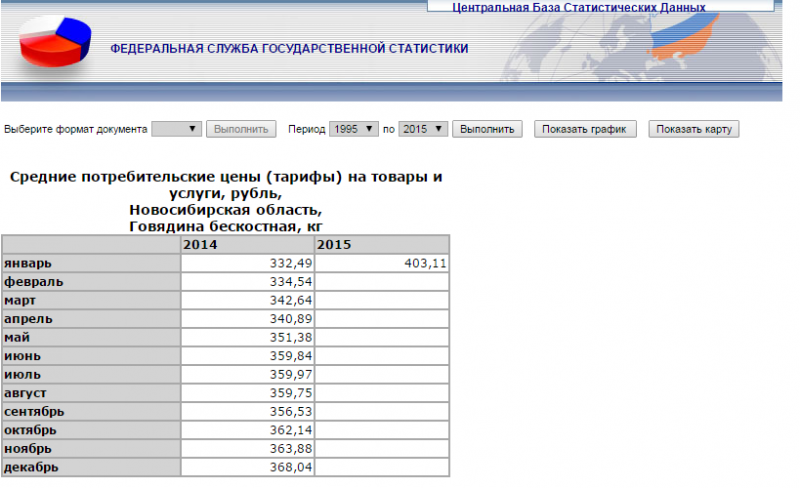
Task: Click the disabled Выполнить format button
Action: (x=241, y=129)
